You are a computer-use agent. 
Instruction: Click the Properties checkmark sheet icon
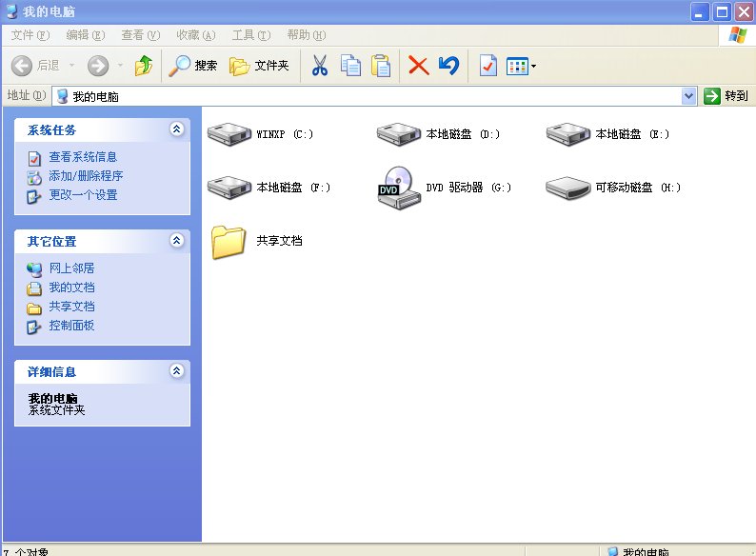(x=487, y=66)
